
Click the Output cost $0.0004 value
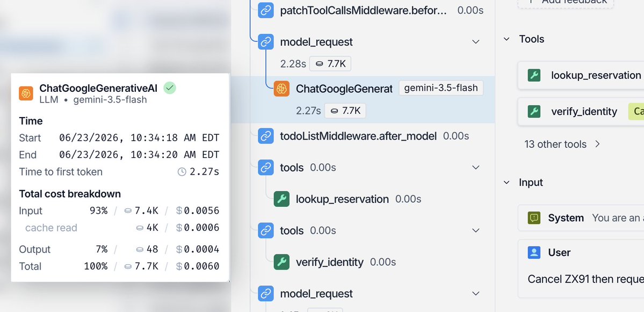[x=198, y=249]
